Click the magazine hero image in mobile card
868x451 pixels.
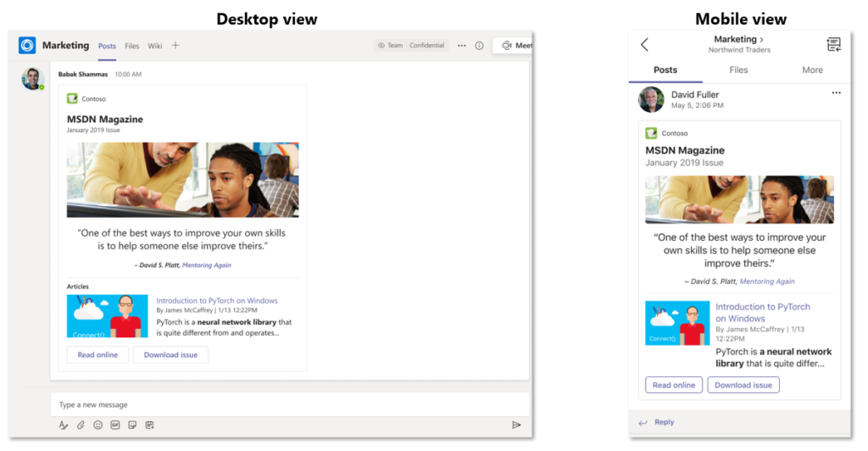click(739, 200)
